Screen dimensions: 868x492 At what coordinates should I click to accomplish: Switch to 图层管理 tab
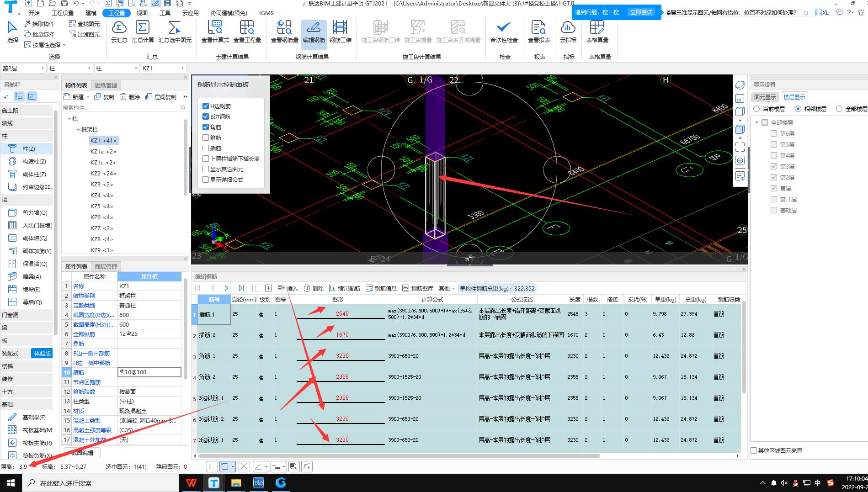(x=106, y=266)
